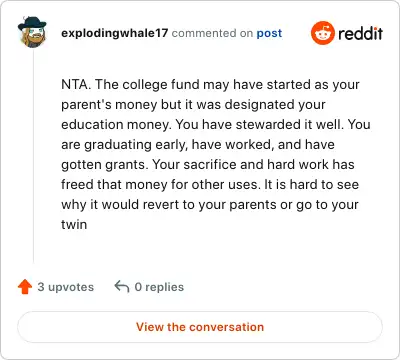Click the 'gotten grants' text in comment
The height and width of the screenshot is (360, 400).
click(104, 165)
